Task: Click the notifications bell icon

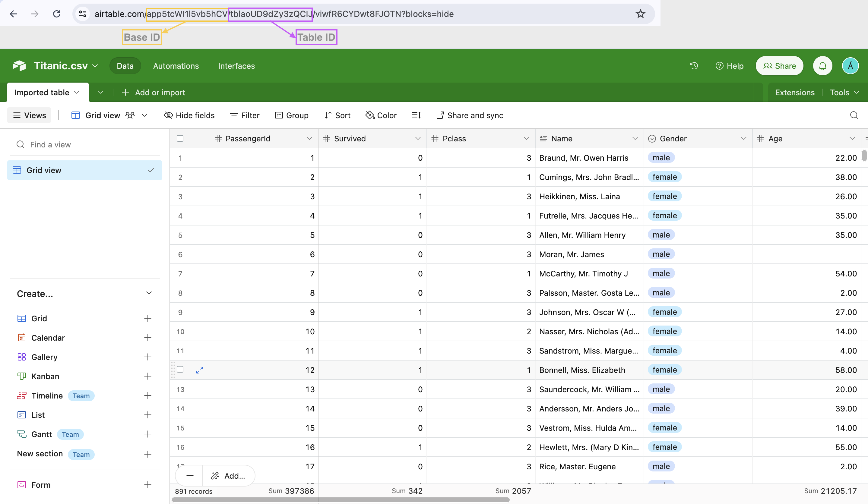Action: coord(822,66)
